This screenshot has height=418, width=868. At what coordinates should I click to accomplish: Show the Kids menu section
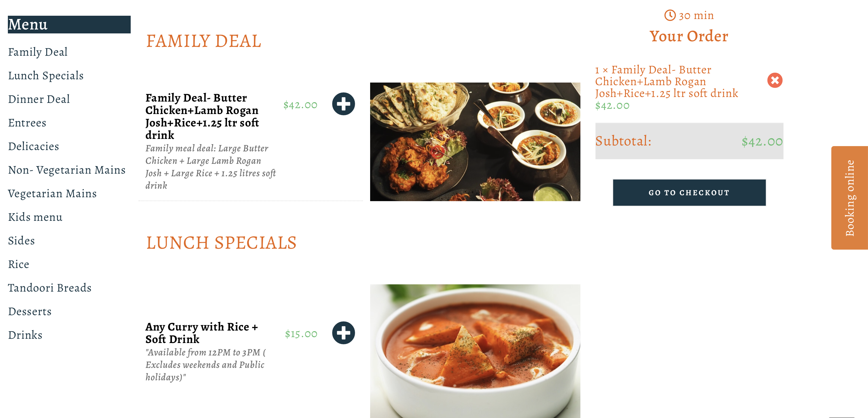coord(35,217)
